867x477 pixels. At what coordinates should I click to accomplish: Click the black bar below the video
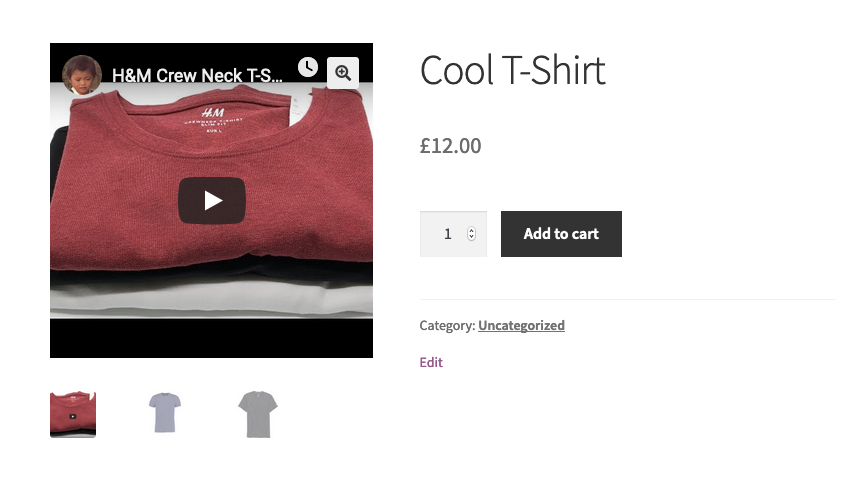click(x=211, y=339)
